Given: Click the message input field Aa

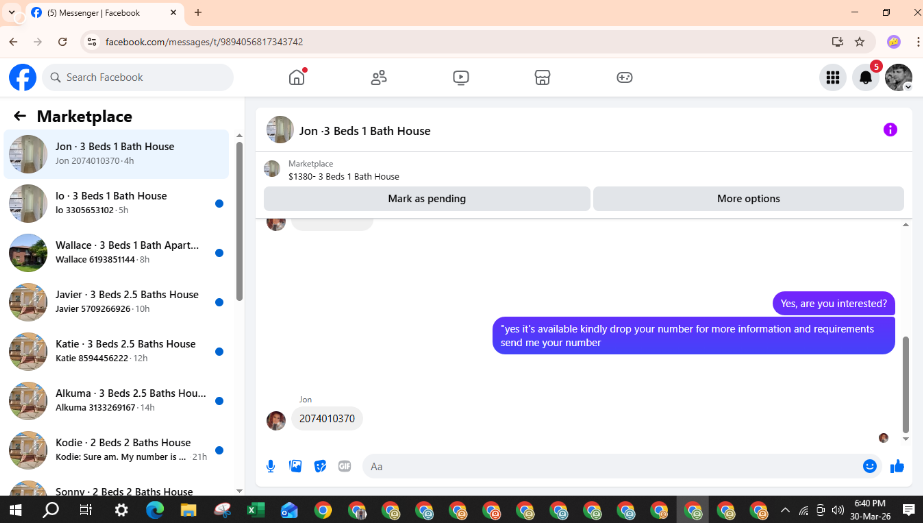Looking at the screenshot, I should (612, 466).
